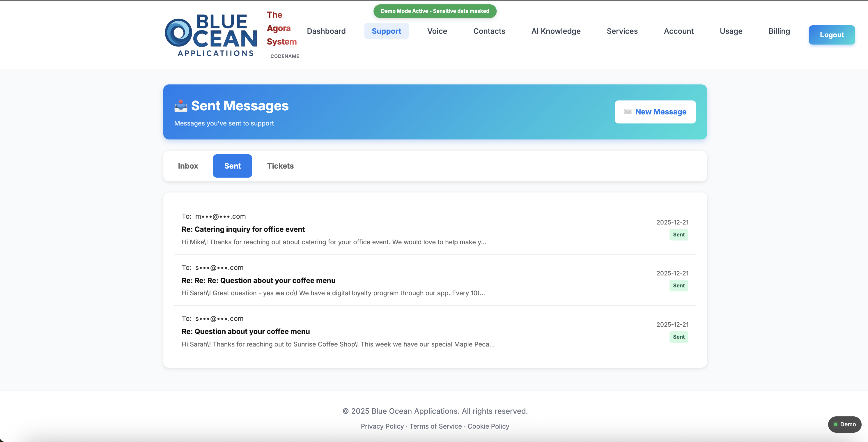The height and width of the screenshot is (442, 868).
Task: Go to the Voice section
Action: (x=437, y=31)
